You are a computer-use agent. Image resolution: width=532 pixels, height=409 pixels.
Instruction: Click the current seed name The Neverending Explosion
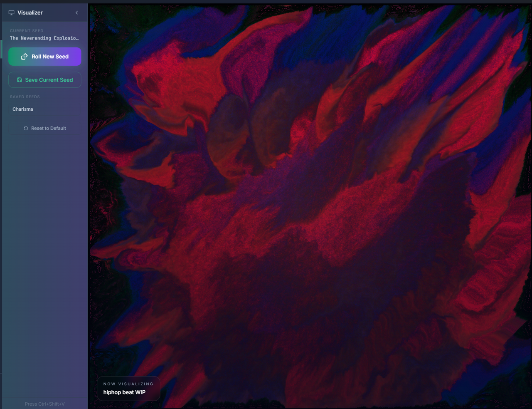pos(44,38)
